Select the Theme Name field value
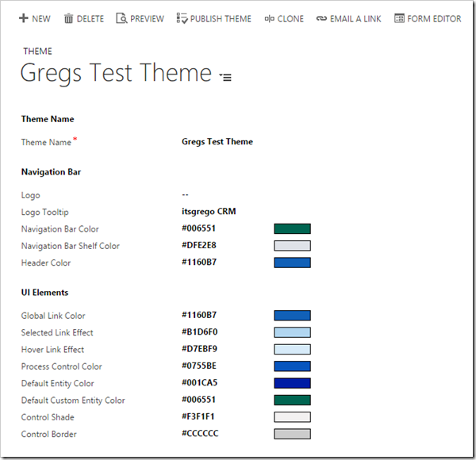 [217, 142]
